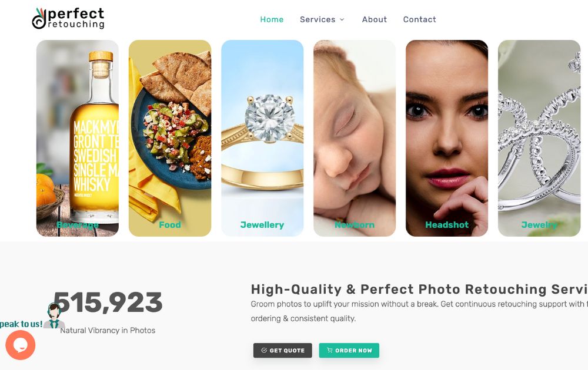Click the Get Quote button

coord(283,351)
